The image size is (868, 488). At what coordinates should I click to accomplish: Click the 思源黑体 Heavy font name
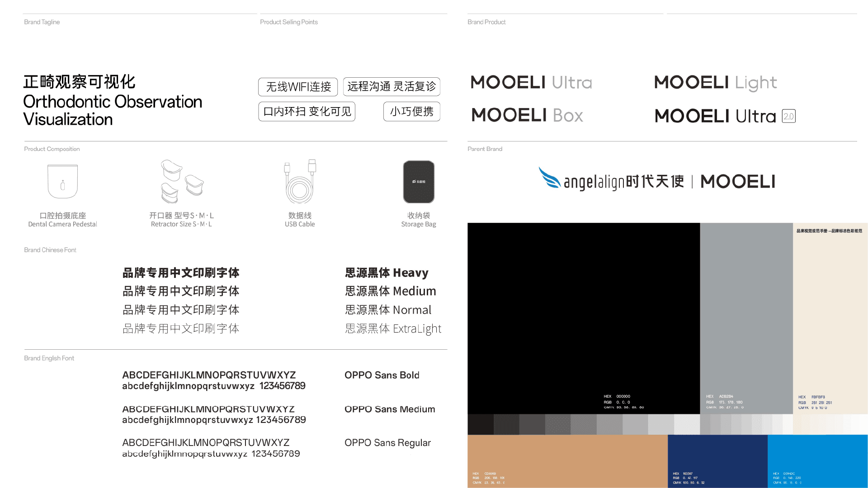(x=387, y=273)
